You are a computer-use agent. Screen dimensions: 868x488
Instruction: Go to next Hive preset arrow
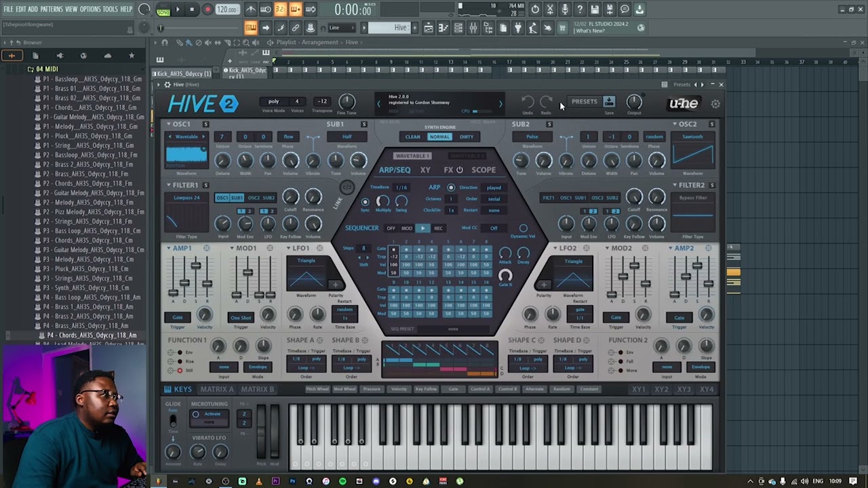click(x=500, y=104)
